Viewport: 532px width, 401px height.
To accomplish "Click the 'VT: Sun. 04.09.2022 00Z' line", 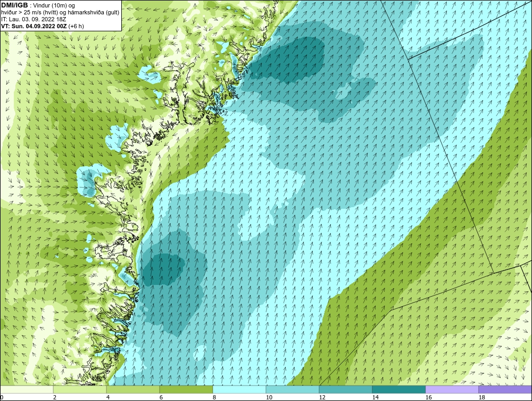I will (x=34, y=26).
